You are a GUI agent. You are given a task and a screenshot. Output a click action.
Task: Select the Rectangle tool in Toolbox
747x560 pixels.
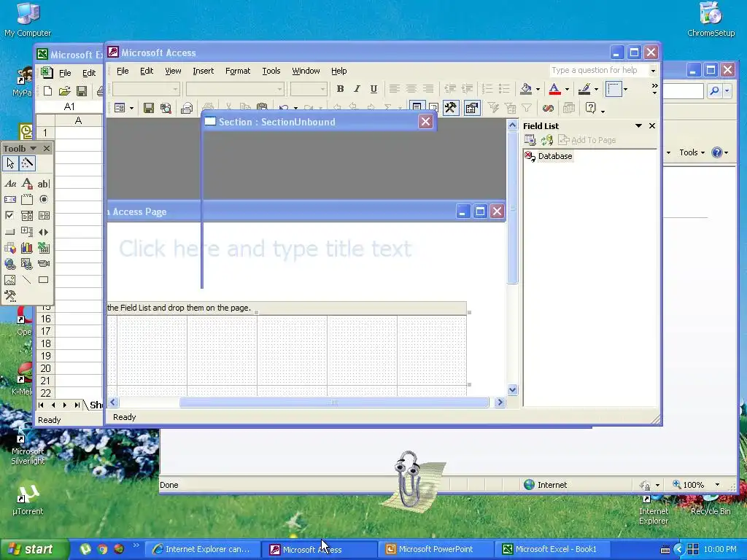tap(43, 280)
